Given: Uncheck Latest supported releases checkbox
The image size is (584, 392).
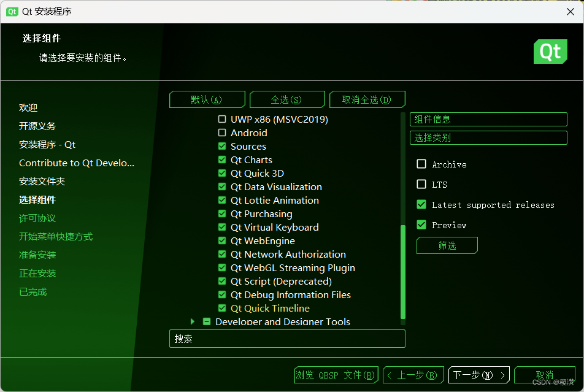Looking at the screenshot, I should tap(421, 204).
